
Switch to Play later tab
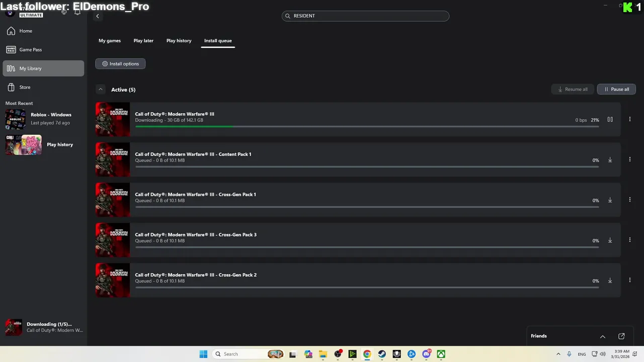143,41
